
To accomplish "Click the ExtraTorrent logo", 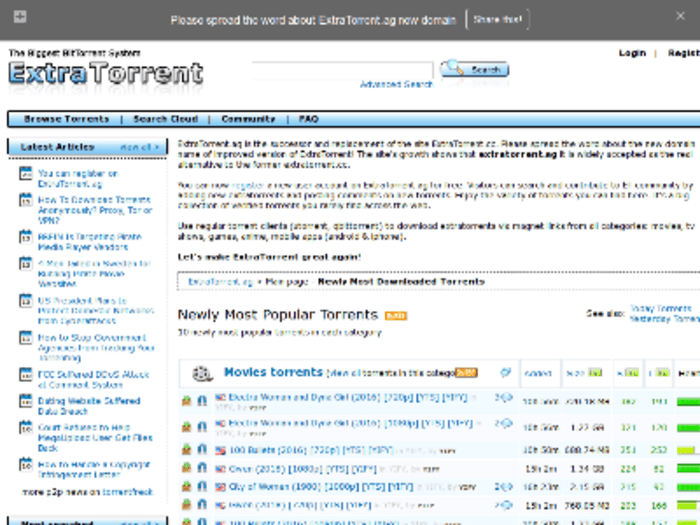I will point(106,73).
